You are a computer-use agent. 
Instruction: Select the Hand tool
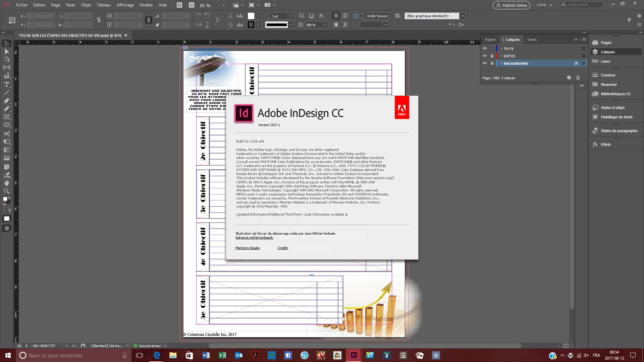pyautogui.click(x=6, y=183)
